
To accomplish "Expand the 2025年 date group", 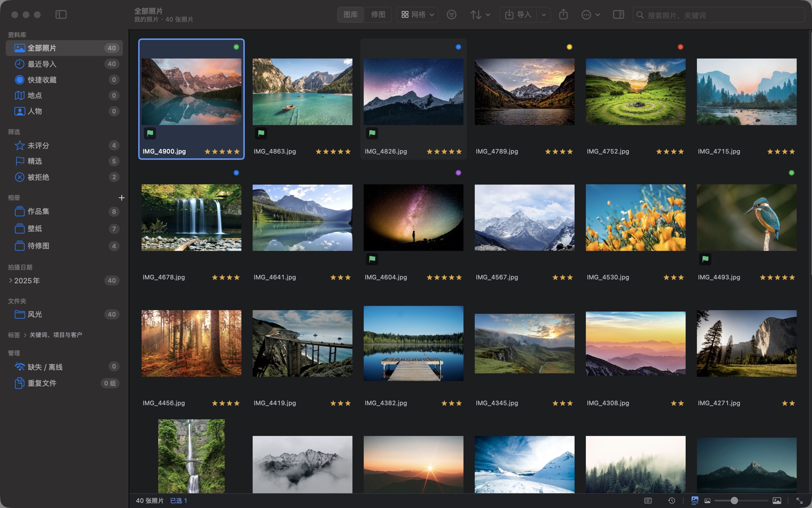I will point(10,280).
